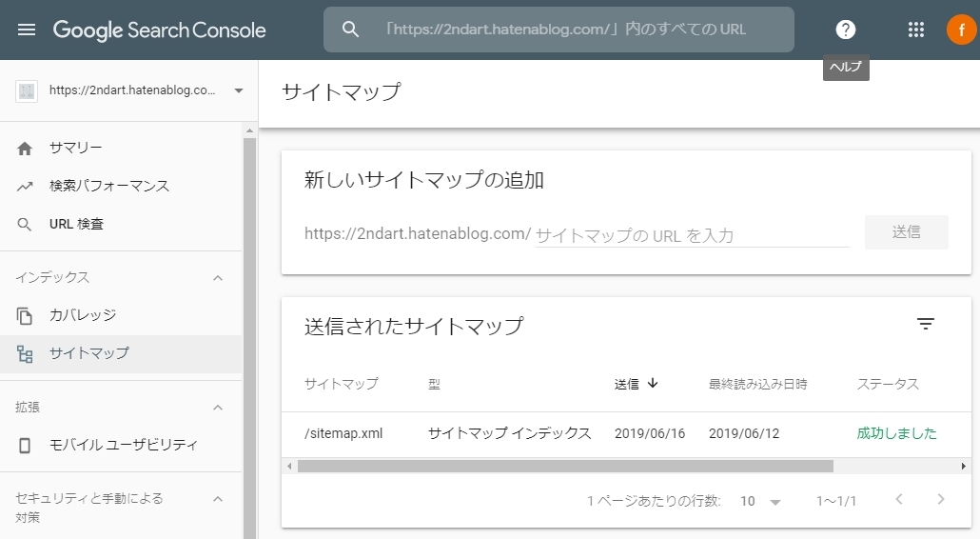Click the sitemap tree icon in sidebar
The width and height of the screenshot is (980, 539).
click(25, 354)
